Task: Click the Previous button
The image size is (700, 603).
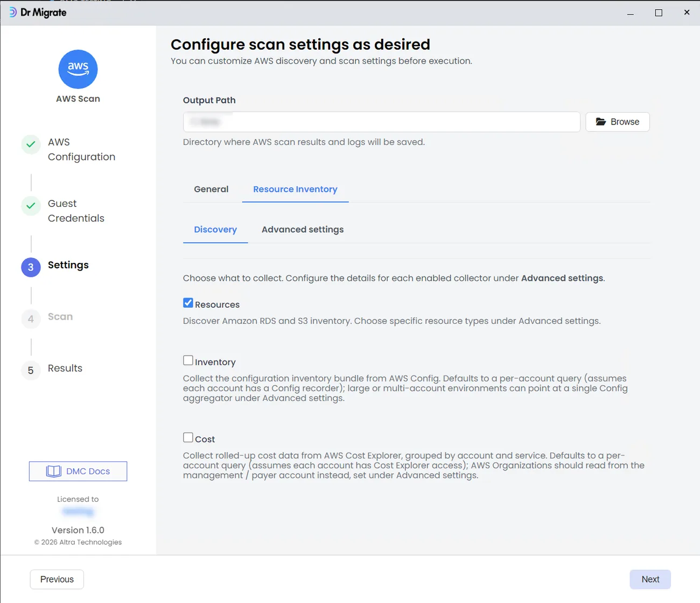Action: [57, 579]
